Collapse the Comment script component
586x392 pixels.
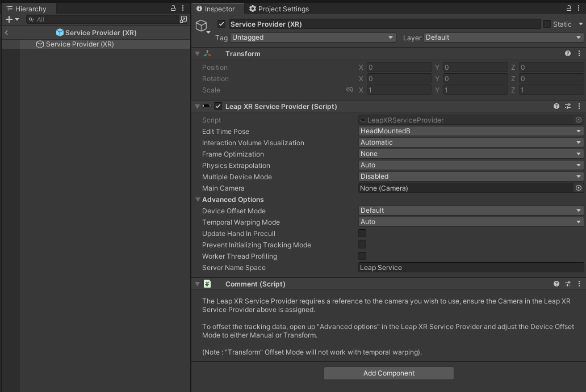(x=198, y=284)
